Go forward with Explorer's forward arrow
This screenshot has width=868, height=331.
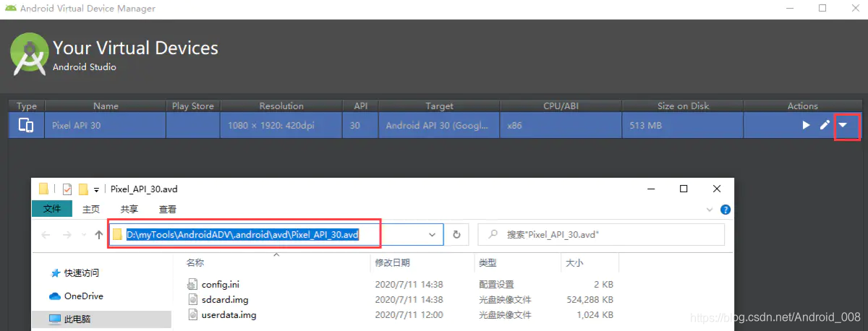click(x=67, y=235)
